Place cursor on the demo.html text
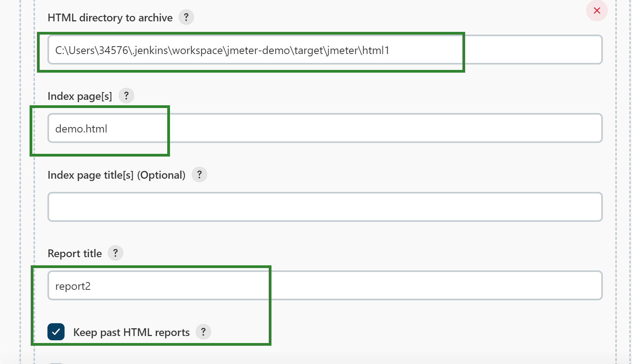 pyautogui.click(x=81, y=129)
